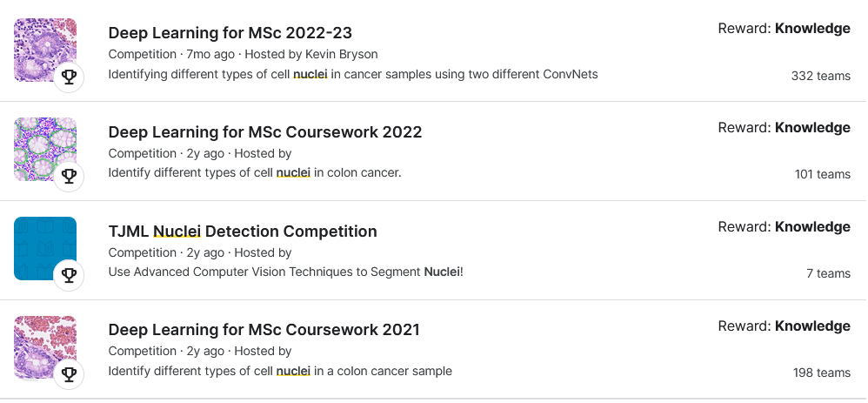
Task: Open the blue TJML Nuclei Detection thumbnail
Action: click(x=45, y=248)
